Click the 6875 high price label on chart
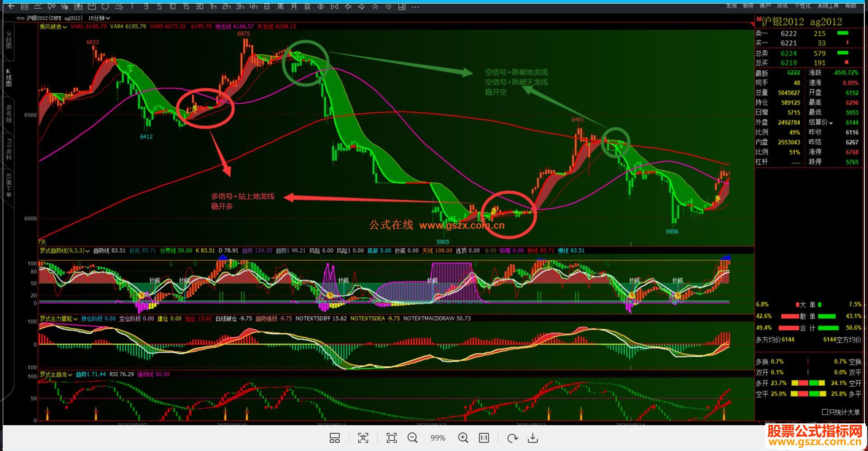Screen dimensions: 868x451 pyautogui.click(x=243, y=34)
